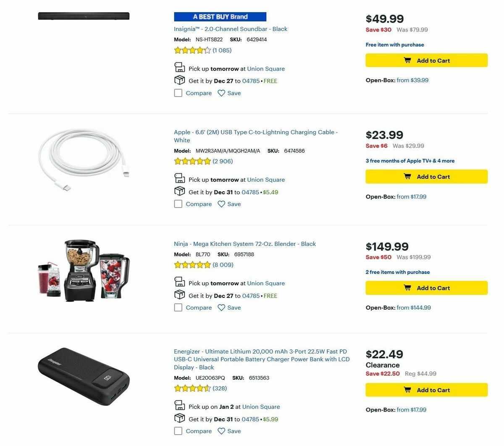
Task: Add the Energizer power bank to cart
Action: [427, 390]
